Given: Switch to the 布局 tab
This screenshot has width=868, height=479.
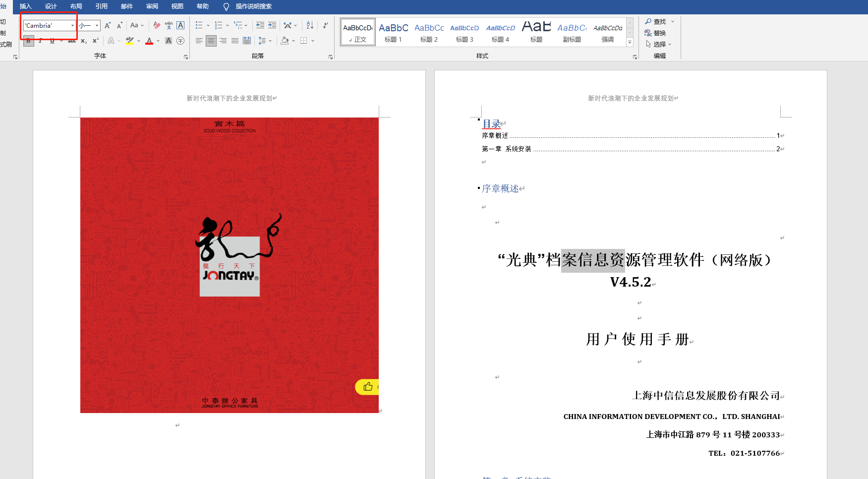Looking at the screenshot, I should 76,6.
